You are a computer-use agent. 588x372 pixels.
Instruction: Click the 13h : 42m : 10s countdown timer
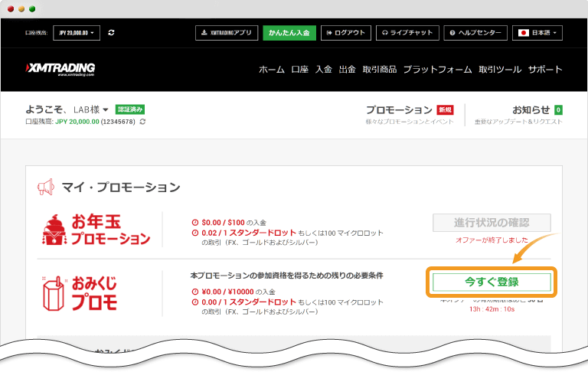click(x=492, y=309)
